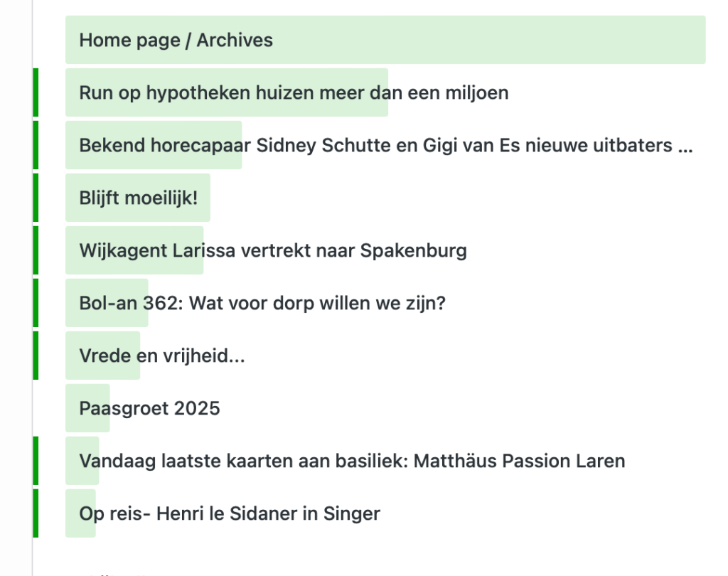The width and height of the screenshot is (728, 576).
Task: Click green marker beside 'Bekend horecapaar' row
Action: pos(36,145)
